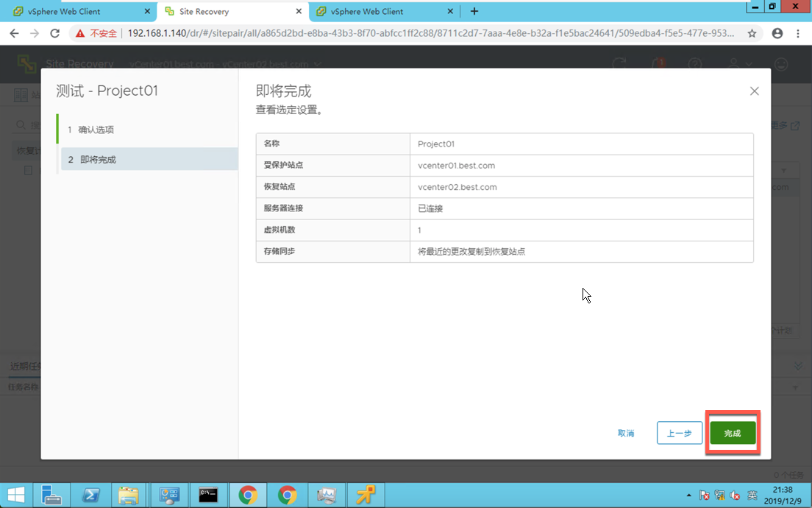The image size is (812, 508).
Task: Open a new browser tab with the plus icon
Action: (474, 11)
